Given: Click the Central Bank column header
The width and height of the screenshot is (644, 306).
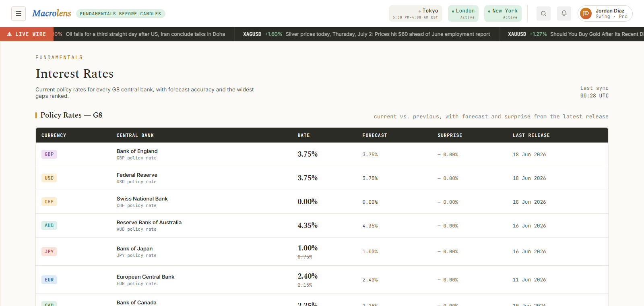Looking at the screenshot, I should (135, 135).
